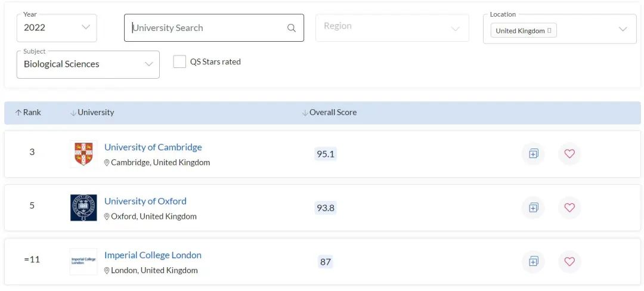This screenshot has width=644, height=291.
Task: Sort by University column header
Action: 92,113
